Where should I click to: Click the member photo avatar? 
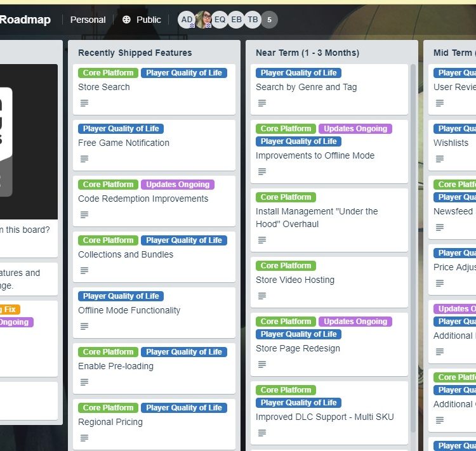pos(203,20)
